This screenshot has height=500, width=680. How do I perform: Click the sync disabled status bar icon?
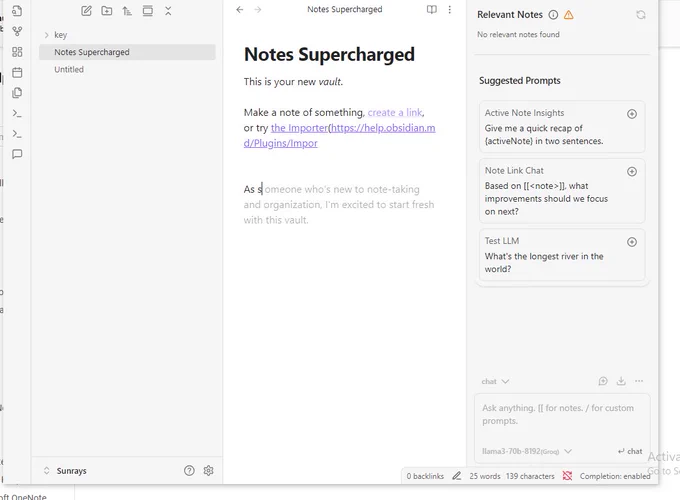(x=567, y=476)
